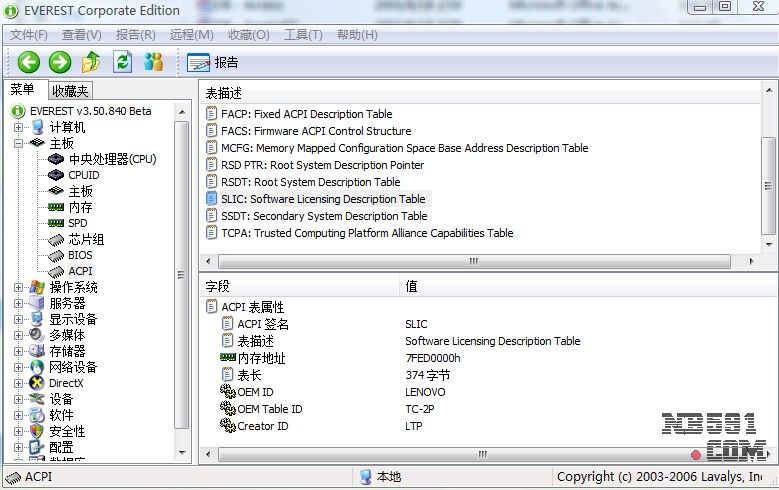This screenshot has height=490, width=779.
Task: Select the BIOS tree item
Action: (x=80, y=255)
